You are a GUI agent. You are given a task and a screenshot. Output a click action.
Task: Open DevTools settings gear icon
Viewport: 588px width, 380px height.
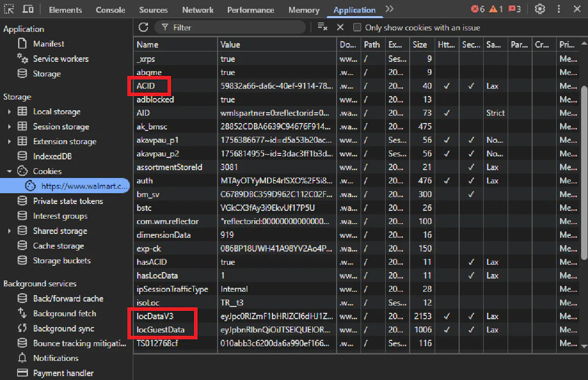pyautogui.click(x=540, y=9)
